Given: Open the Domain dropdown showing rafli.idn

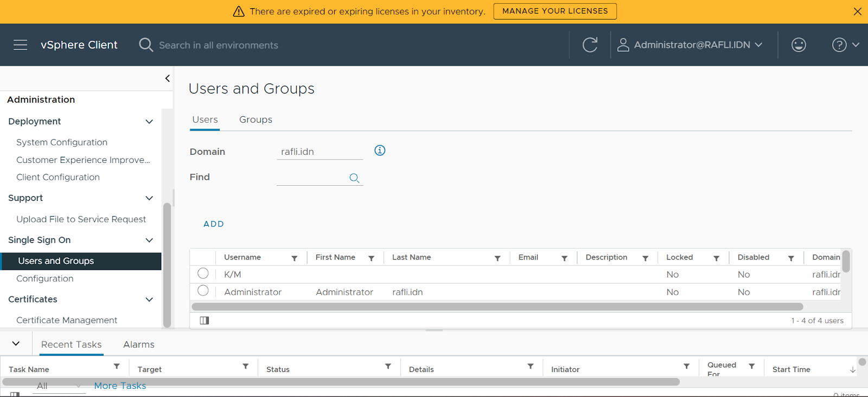Looking at the screenshot, I should point(320,152).
